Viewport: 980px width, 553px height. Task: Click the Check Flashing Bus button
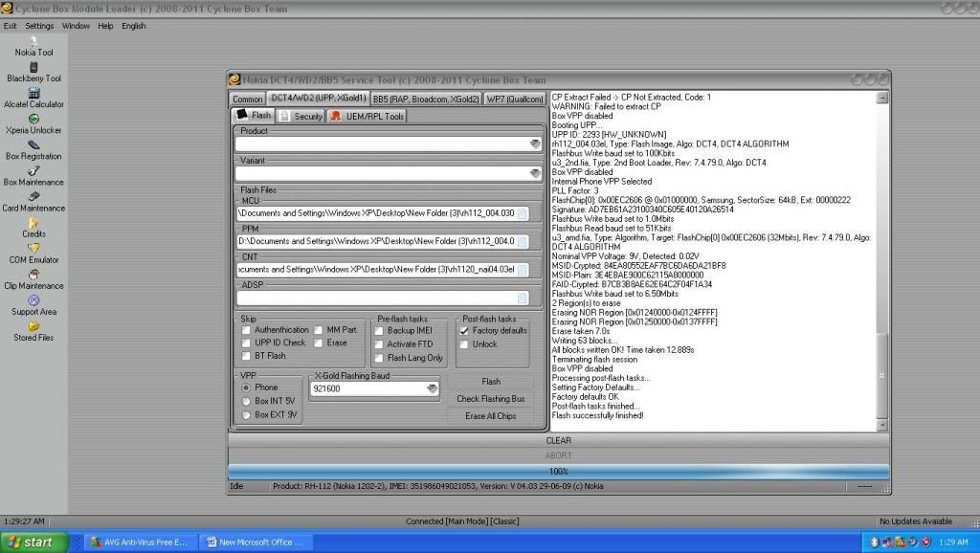pyautogui.click(x=490, y=399)
